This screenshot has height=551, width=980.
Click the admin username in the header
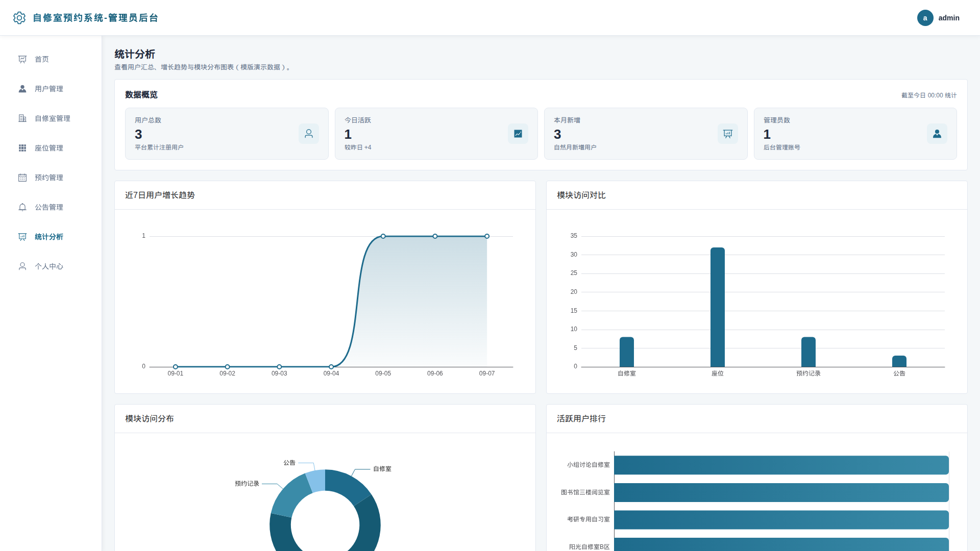click(949, 18)
